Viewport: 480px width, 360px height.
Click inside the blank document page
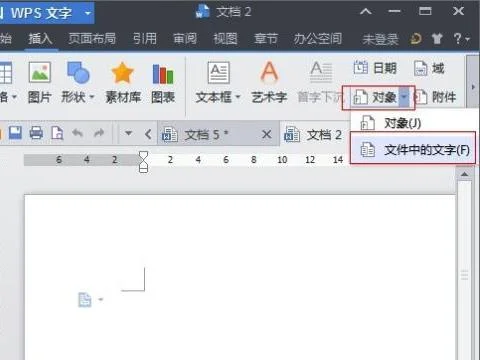coord(240,277)
